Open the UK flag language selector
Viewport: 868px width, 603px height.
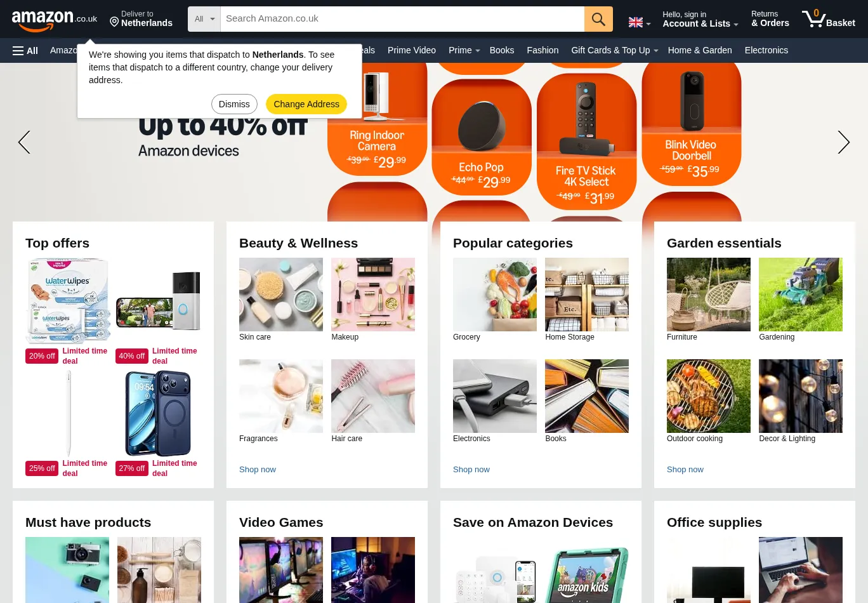pyautogui.click(x=640, y=22)
